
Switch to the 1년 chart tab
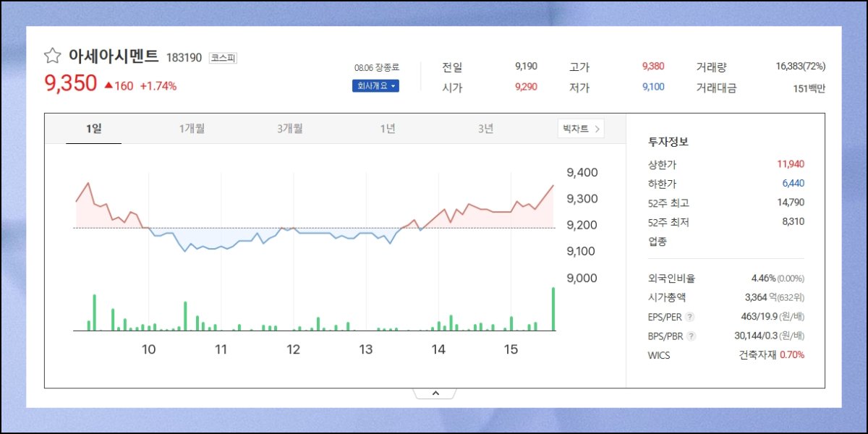pyautogui.click(x=388, y=129)
